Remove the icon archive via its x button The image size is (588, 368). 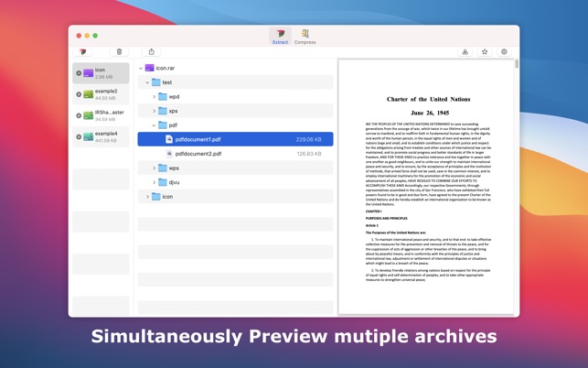click(x=79, y=73)
